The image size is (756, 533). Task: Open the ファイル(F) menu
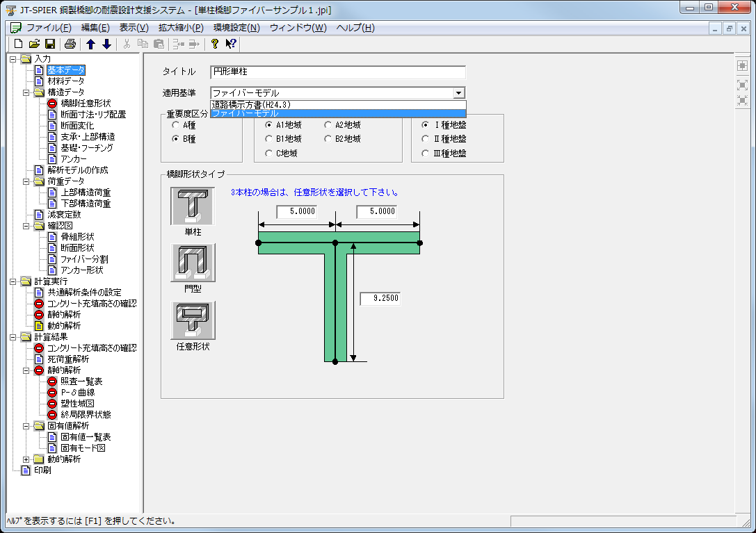tap(48, 28)
